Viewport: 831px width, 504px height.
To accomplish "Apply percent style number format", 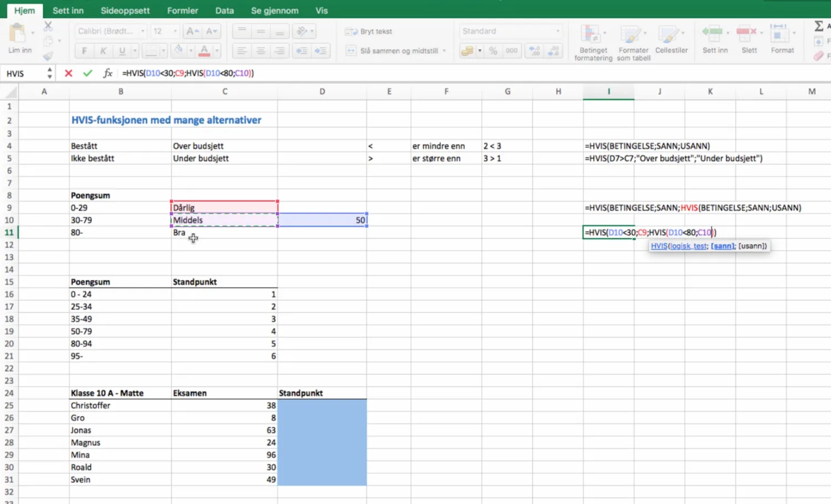I will [x=493, y=51].
